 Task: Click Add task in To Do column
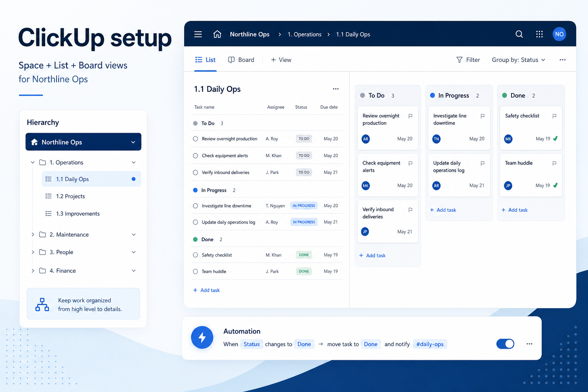tap(372, 255)
